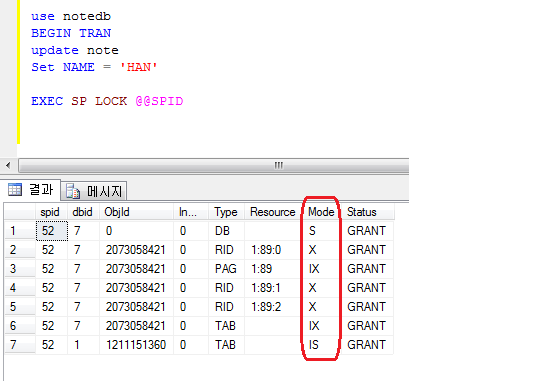548x381 pixels.
Task: Click Resource cell 1:89:0
Action: click(x=273, y=250)
